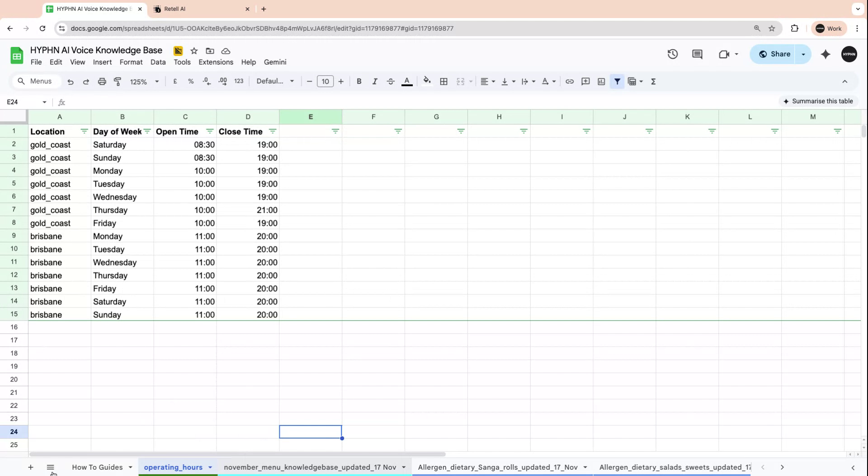Screen dimensions: 868x476
Task: Toggle italic formatting
Action: tap(374, 81)
